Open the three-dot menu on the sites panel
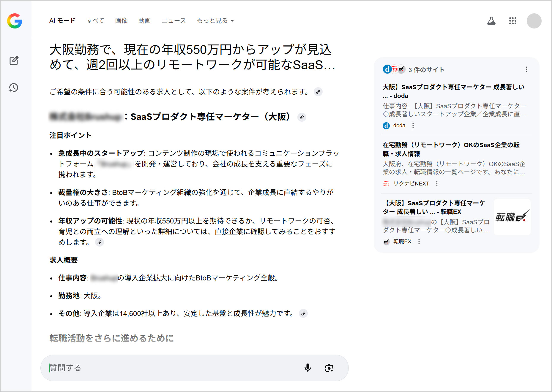 [526, 69]
